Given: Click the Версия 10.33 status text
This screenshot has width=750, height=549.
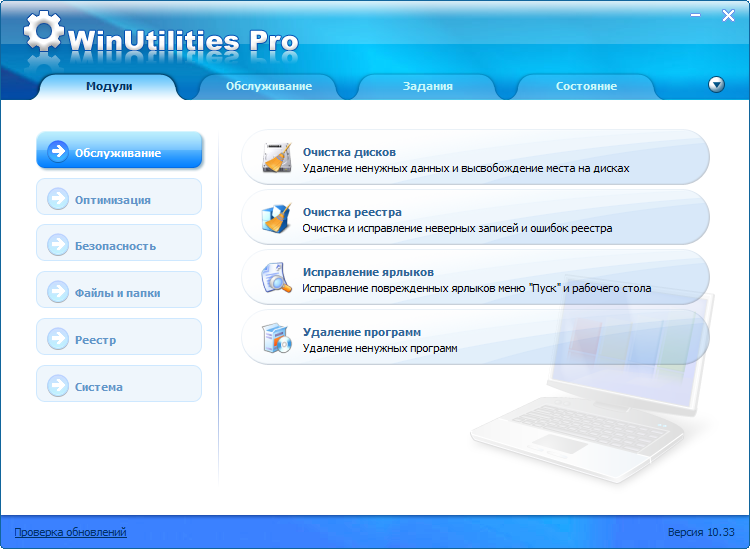Looking at the screenshot, I should click(x=701, y=532).
